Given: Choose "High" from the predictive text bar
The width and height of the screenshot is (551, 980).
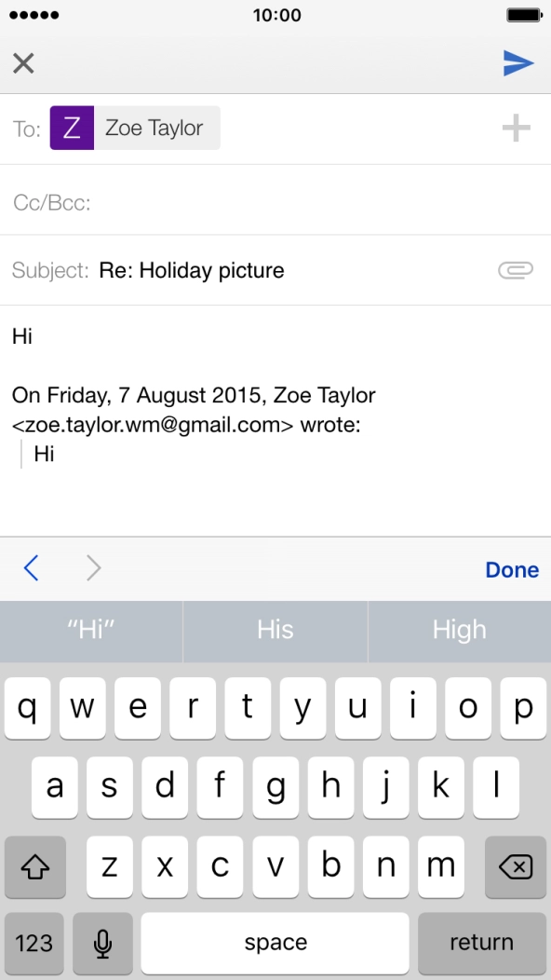Looking at the screenshot, I should tap(459, 631).
